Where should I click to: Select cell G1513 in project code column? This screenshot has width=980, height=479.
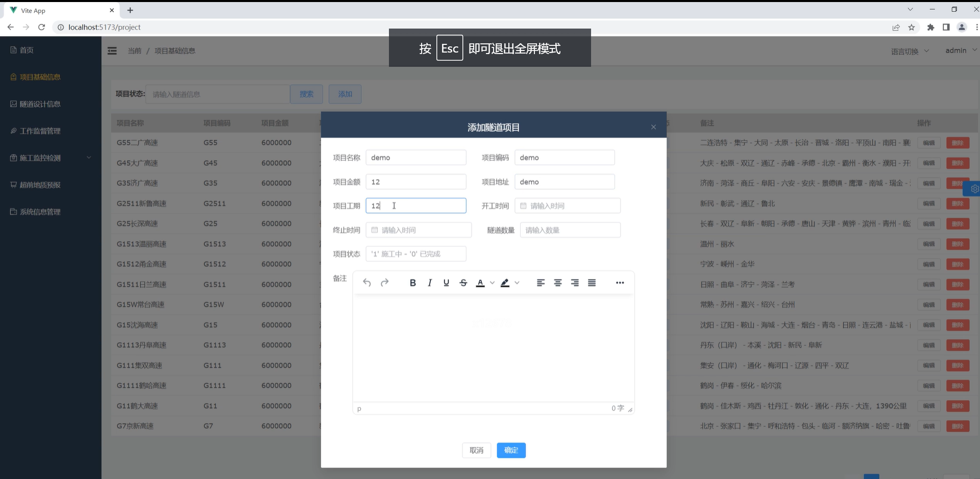coord(214,244)
